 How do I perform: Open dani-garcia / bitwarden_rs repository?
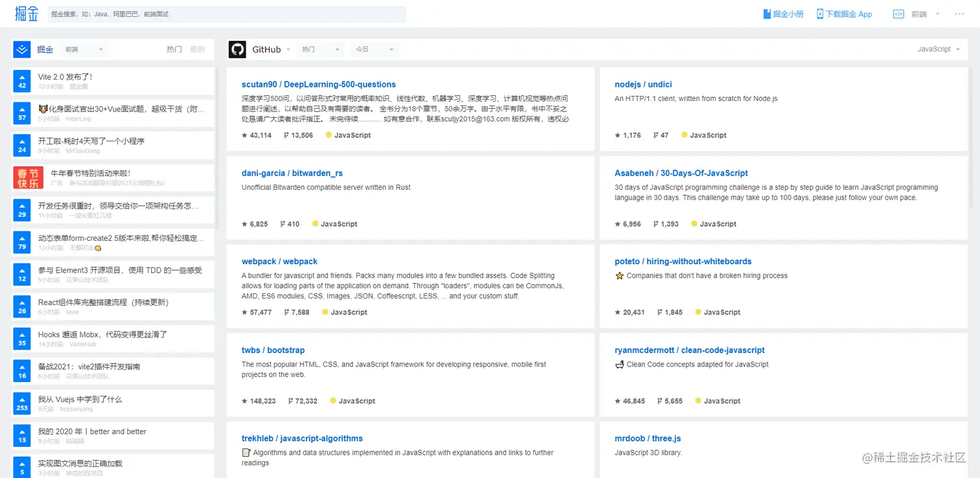point(292,173)
